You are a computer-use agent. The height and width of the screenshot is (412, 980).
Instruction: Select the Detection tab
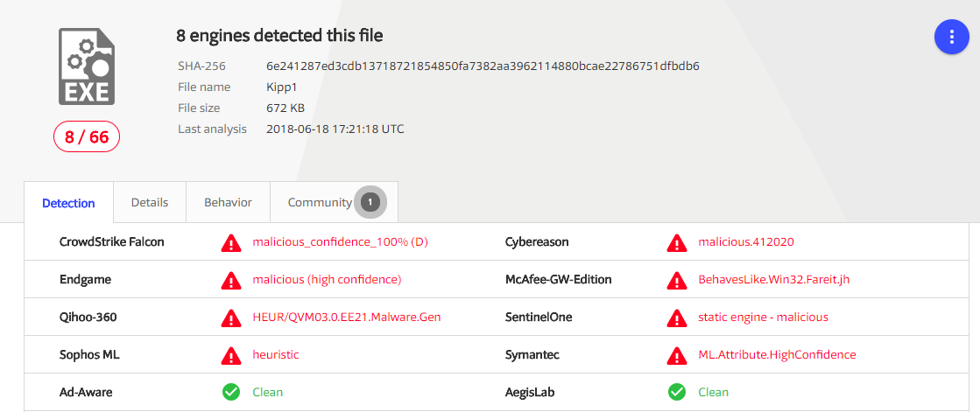coord(69,203)
